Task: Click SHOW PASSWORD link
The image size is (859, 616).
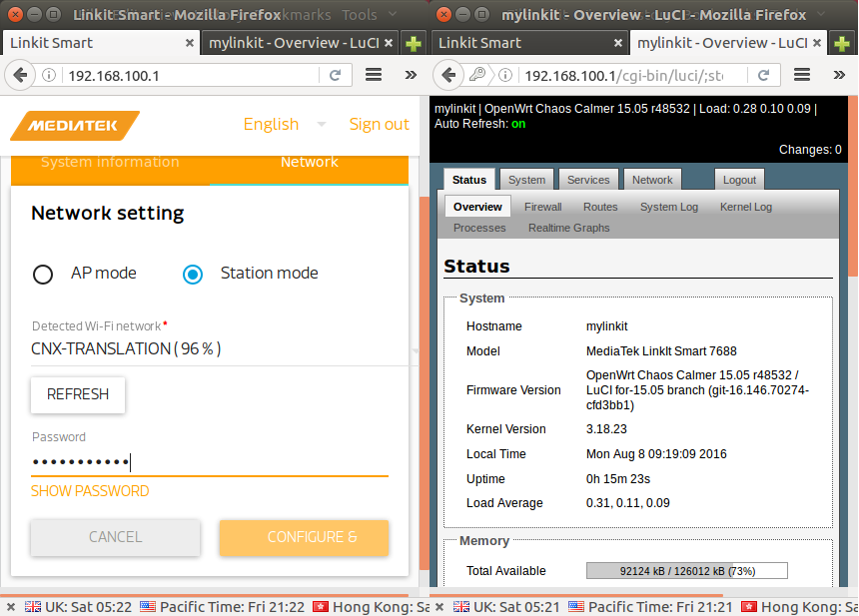Action: point(90,491)
